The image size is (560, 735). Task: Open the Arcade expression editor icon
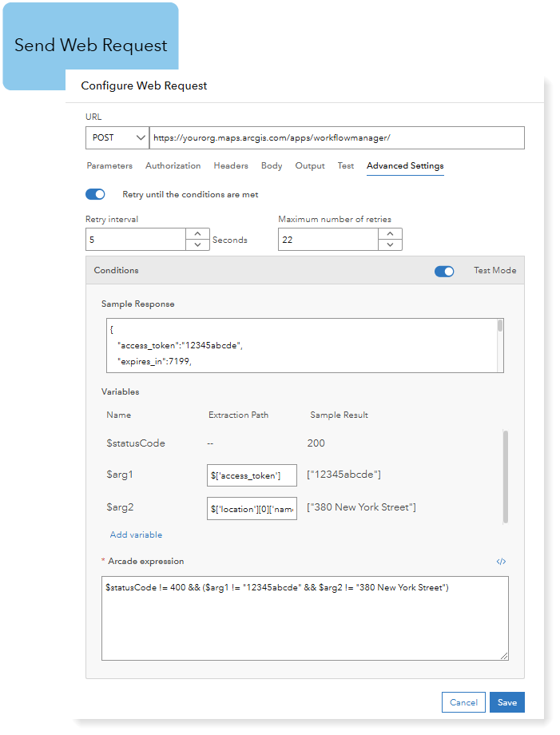pos(501,562)
